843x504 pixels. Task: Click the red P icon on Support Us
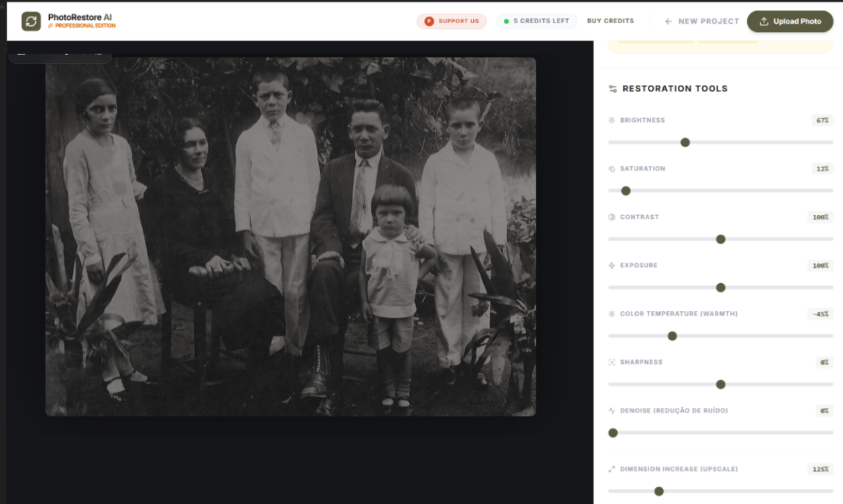pyautogui.click(x=427, y=21)
